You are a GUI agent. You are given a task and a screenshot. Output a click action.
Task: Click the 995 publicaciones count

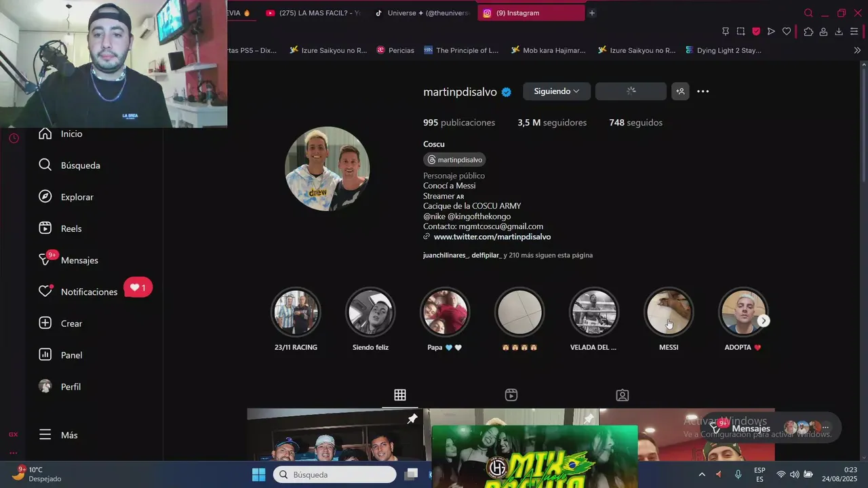click(459, 123)
